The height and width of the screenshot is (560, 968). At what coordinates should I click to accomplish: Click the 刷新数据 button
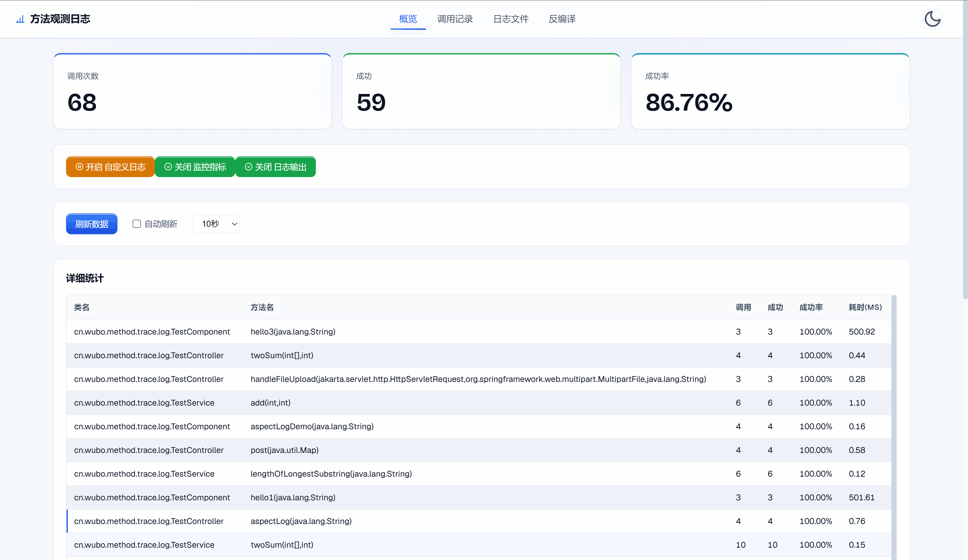pyautogui.click(x=92, y=224)
